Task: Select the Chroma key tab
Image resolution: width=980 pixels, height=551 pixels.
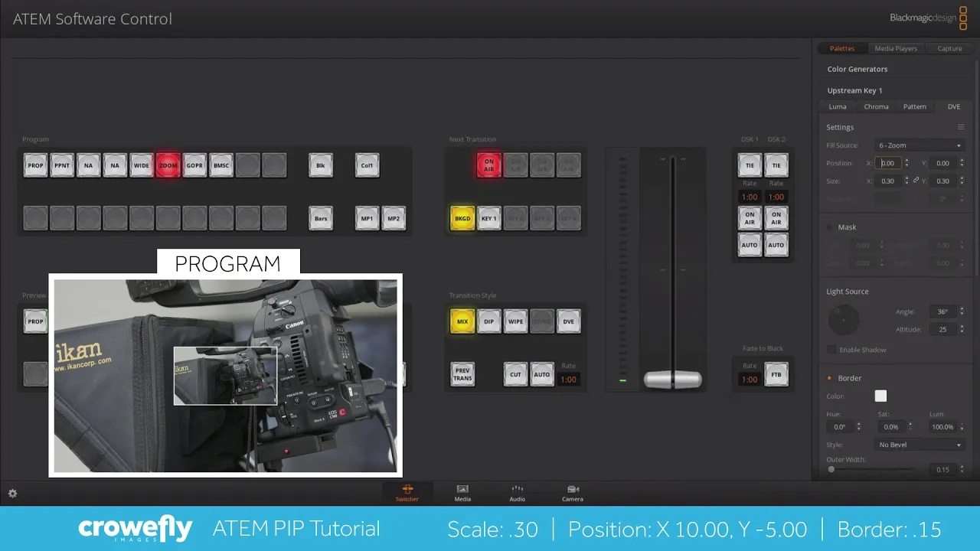Action: click(x=876, y=106)
